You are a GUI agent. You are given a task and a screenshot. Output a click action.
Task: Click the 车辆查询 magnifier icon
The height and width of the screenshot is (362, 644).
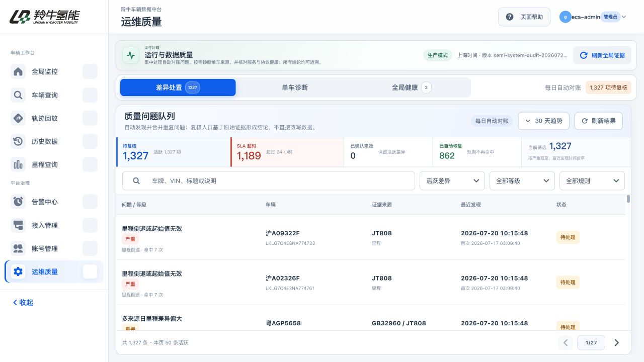(x=18, y=95)
